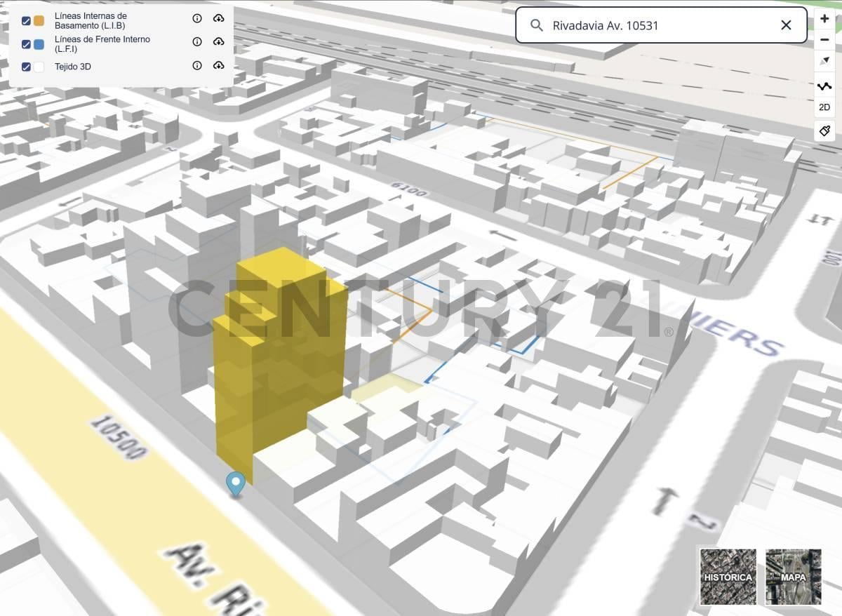This screenshot has height=616, width=842.
Task: Select the MAPA basemap thumbnail
Action: point(794,577)
